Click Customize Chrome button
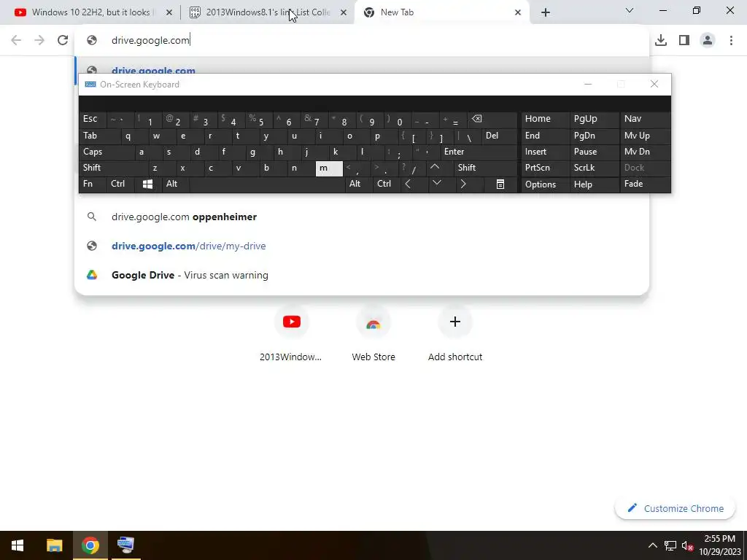The height and width of the screenshot is (560, 747). [x=676, y=508]
